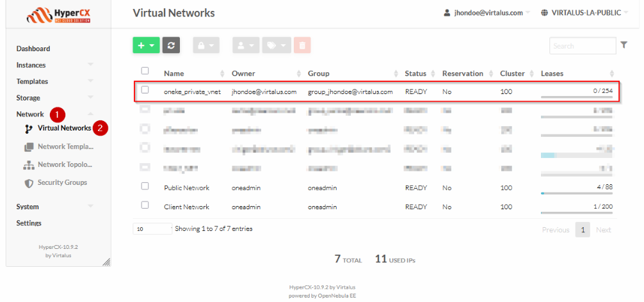644x302 pixels.
Task: Open the Client Network entry
Action: click(x=186, y=207)
